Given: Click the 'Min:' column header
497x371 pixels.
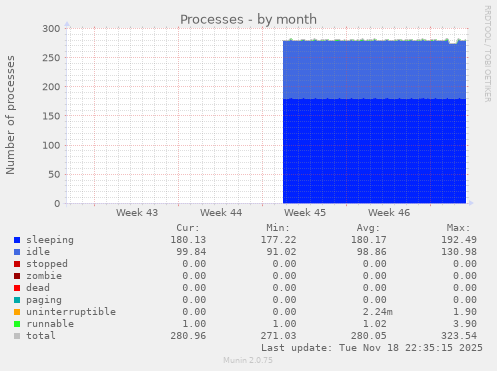Looking at the screenshot, I should [x=278, y=228].
